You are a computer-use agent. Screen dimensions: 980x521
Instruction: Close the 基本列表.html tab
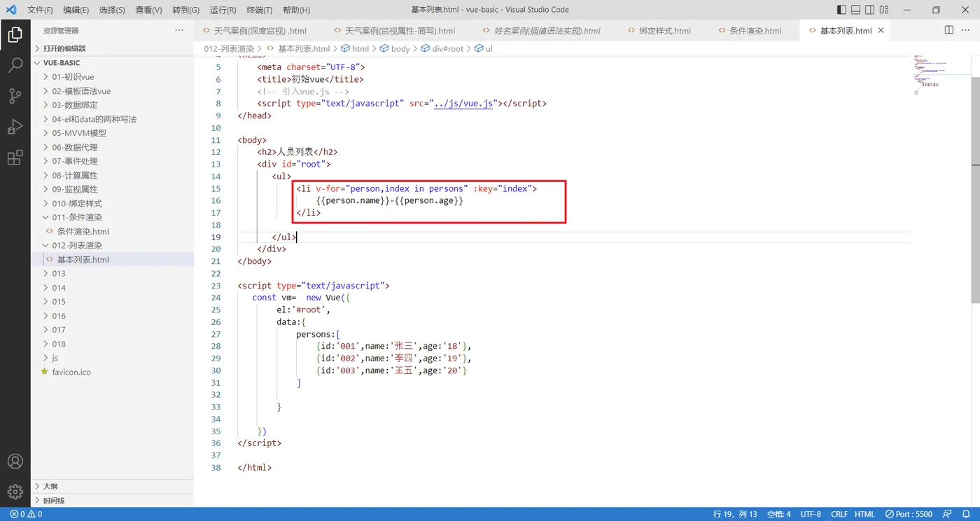click(x=881, y=31)
